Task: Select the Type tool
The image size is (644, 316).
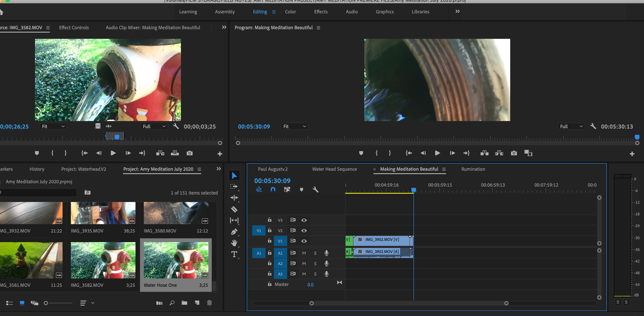Action: point(234,254)
